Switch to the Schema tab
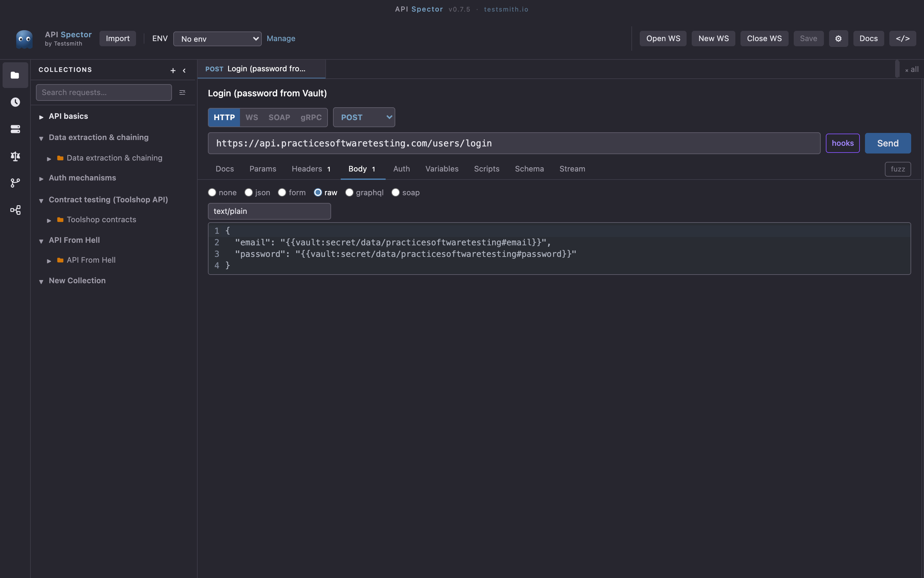This screenshot has width=924, height=578. click(x=529, y=169)
